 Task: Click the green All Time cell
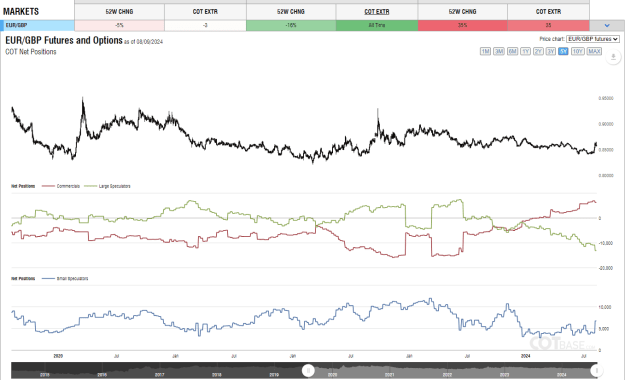[377, 26]
